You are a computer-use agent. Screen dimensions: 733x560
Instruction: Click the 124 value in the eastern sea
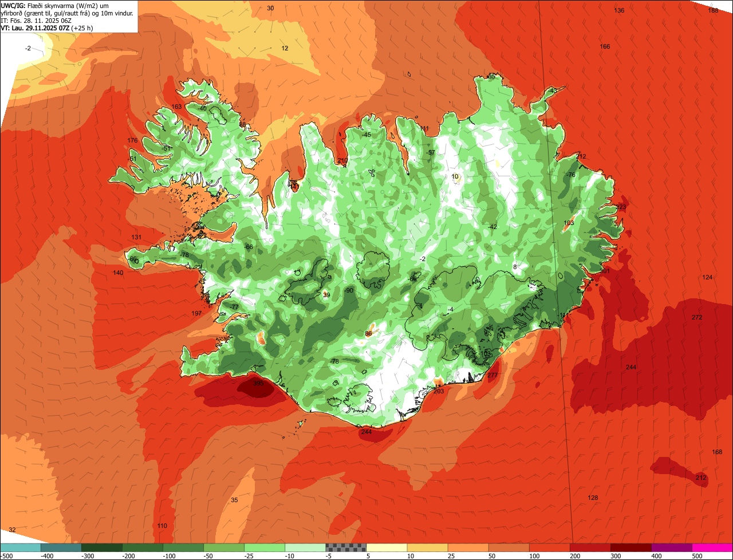tap(708, 277)
